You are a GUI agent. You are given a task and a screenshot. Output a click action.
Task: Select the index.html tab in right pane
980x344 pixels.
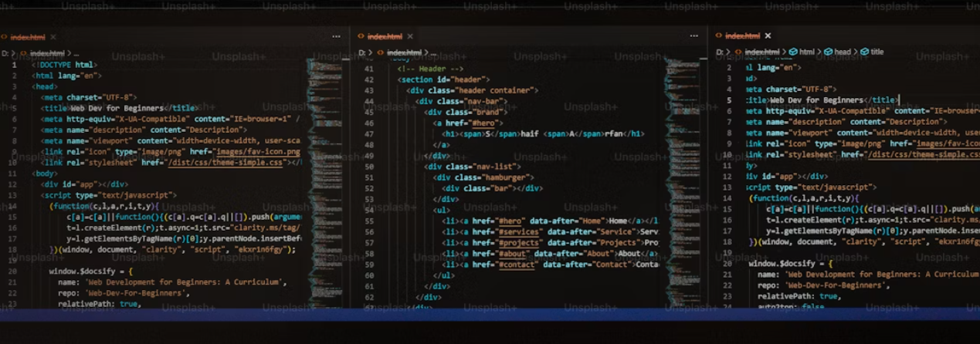click(742, 36)
